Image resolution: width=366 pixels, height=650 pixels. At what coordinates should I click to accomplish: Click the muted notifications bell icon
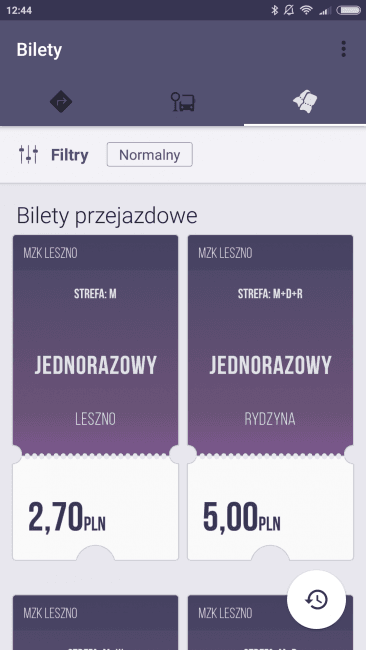tap(289, 10)
